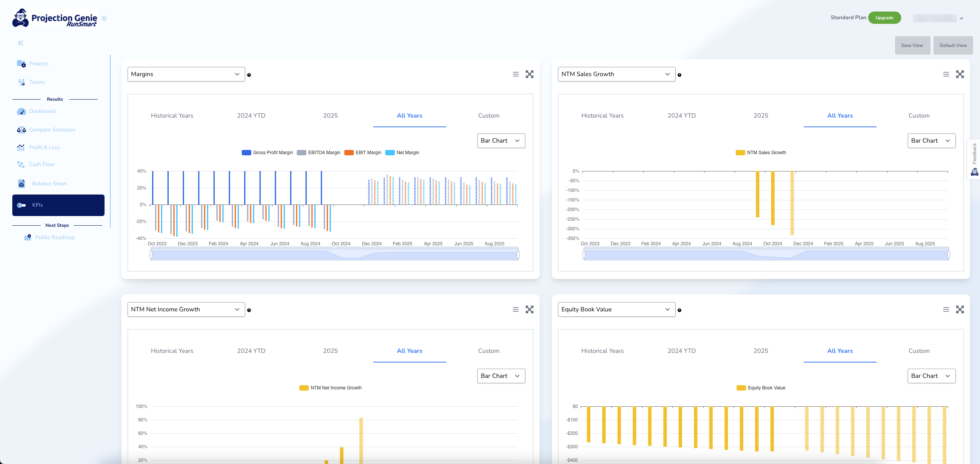This screenshot has width=980, height=464.
Task: Collapse the sidebar with double-chevron icon
Action: coord(21,43)
